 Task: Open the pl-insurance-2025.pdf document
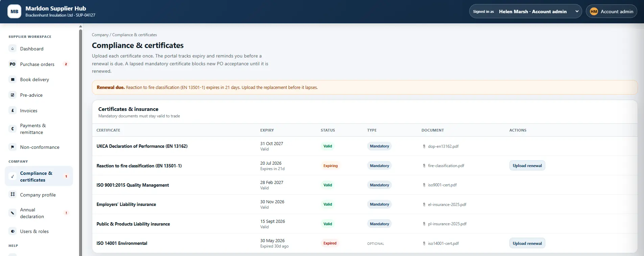point(447,224)
